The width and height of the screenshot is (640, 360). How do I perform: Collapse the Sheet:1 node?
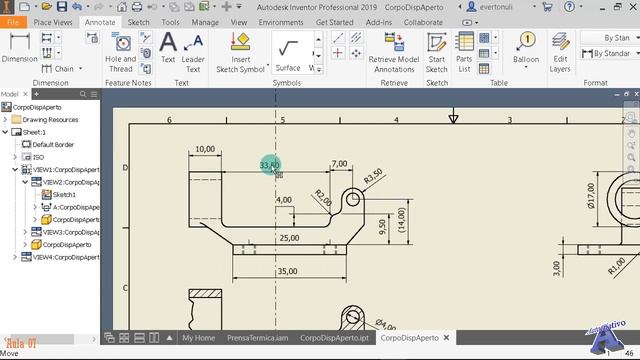pos(5,132)
